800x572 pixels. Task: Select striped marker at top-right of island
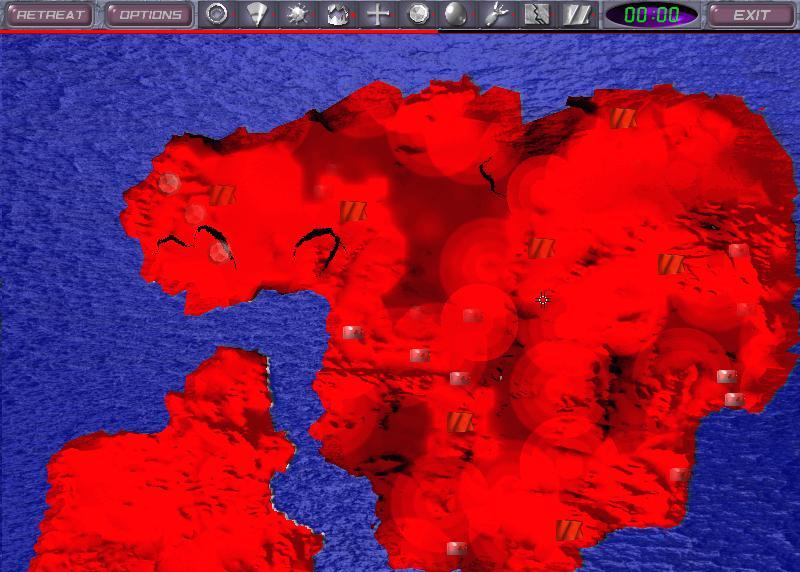click(623, 118)
